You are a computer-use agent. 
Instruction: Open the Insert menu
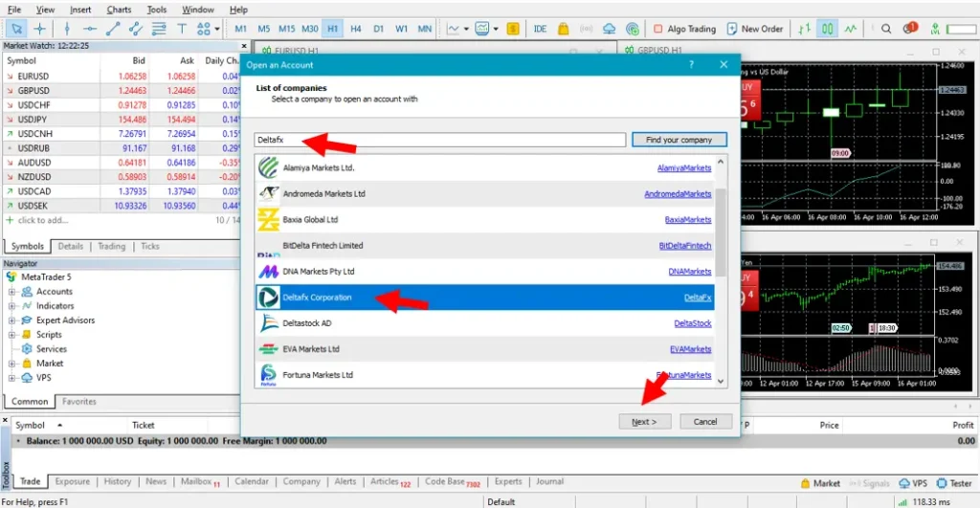pyautogui.click(x=80, y=10)
